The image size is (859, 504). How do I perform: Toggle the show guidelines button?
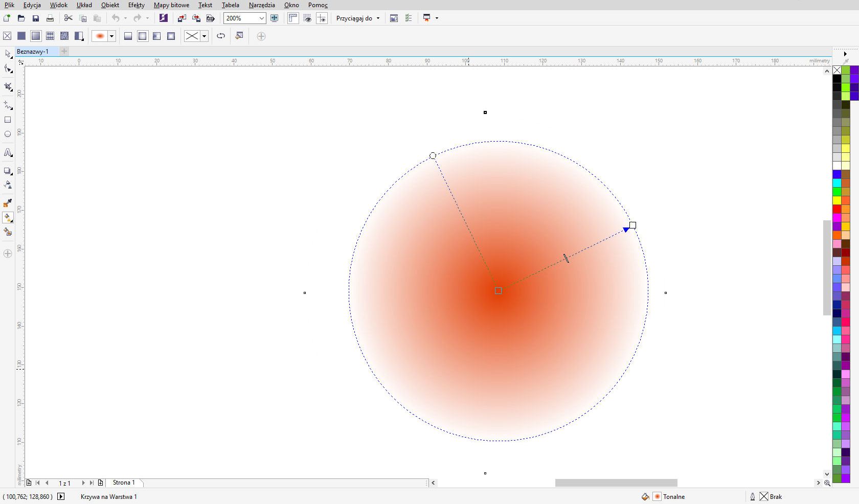pyautogui.click(x=322, y=18)
